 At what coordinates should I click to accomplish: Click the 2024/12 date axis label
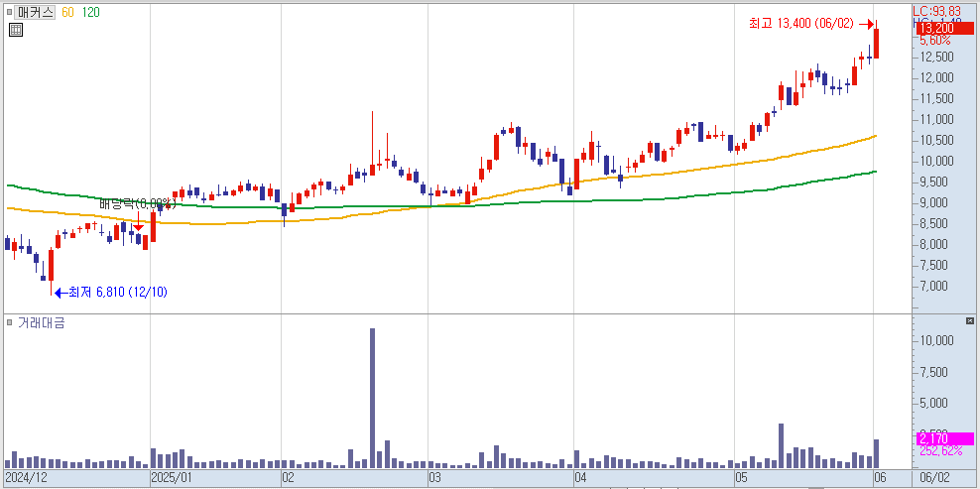tap(27, 478)
